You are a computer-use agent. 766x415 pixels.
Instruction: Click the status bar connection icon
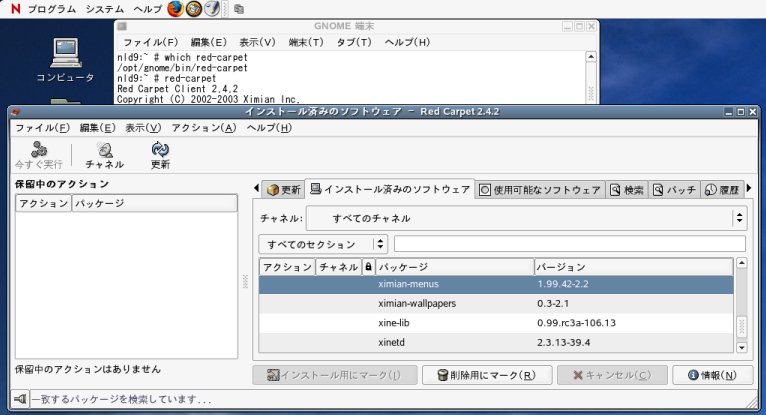tap(20, 399)
